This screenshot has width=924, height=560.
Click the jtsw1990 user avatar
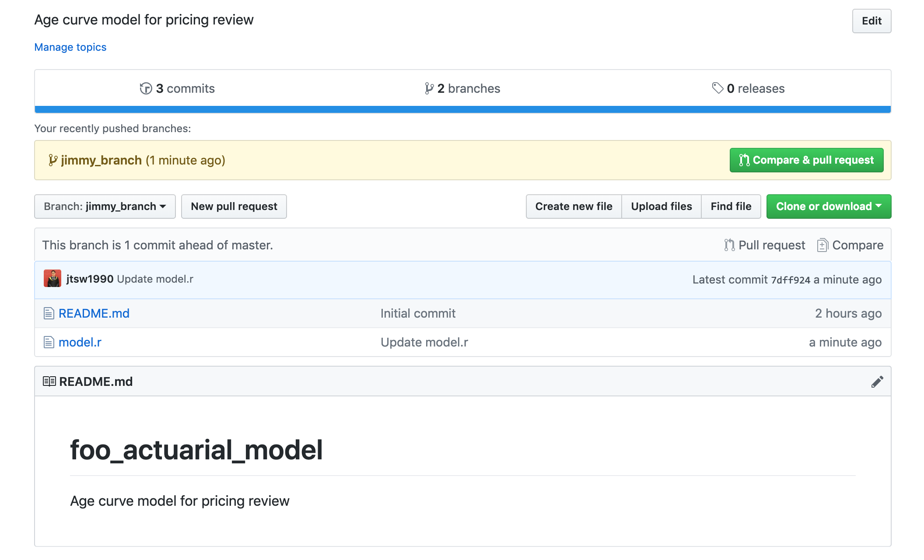click(x=52, y=279)
